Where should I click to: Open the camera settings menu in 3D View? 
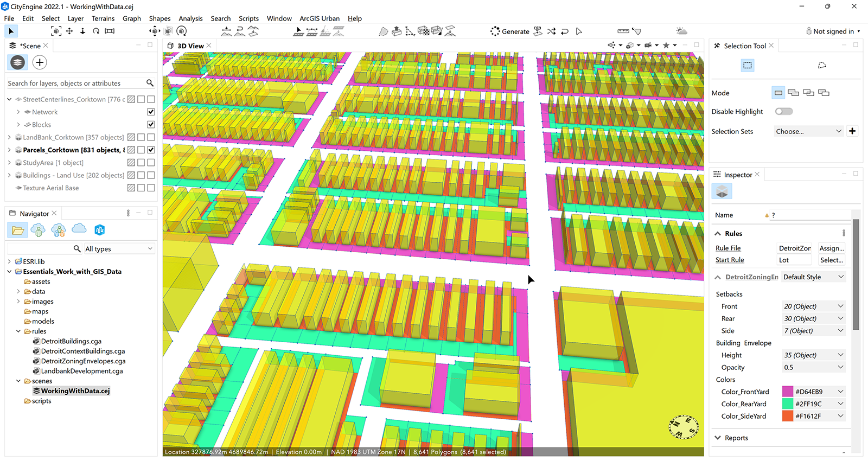click(651, 46)
